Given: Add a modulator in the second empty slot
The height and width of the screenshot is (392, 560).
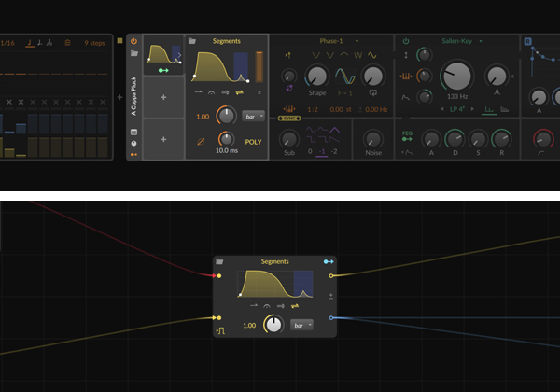Looking at the screenshot, I should tap(163, 139).
